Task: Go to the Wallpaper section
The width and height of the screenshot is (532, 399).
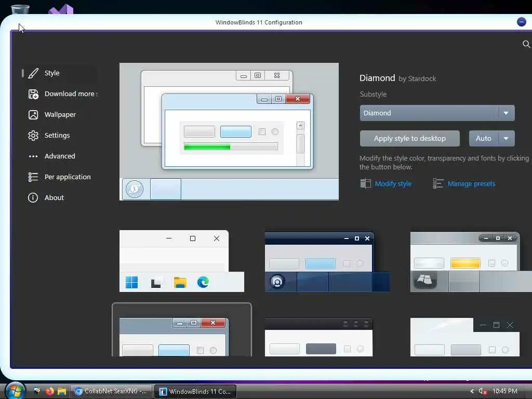Action: point(60,115)
